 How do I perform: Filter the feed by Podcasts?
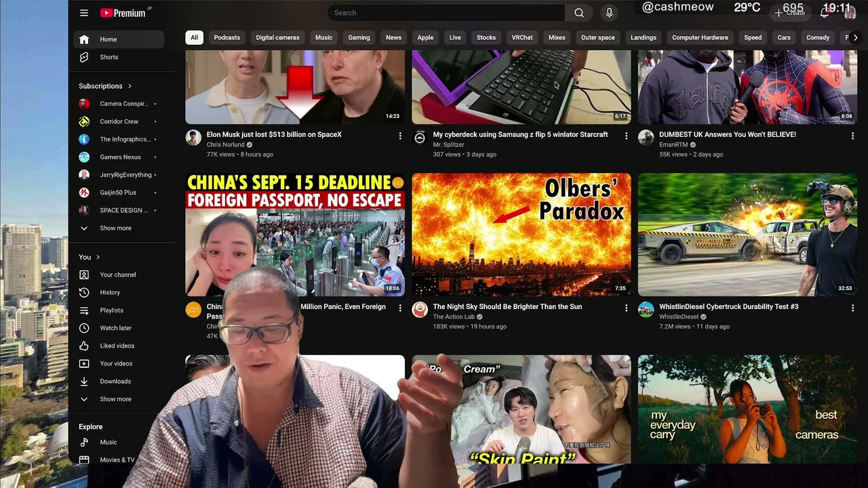pos(226,38)
